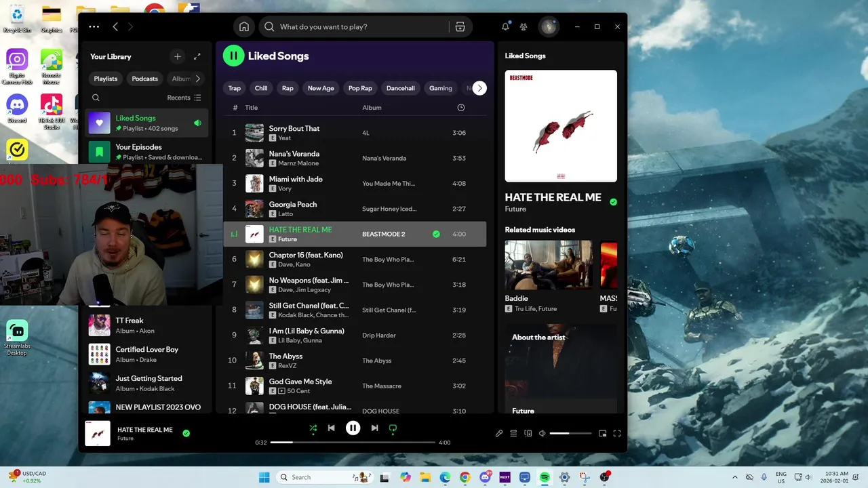Open the mini player

[x=602, y=433]
